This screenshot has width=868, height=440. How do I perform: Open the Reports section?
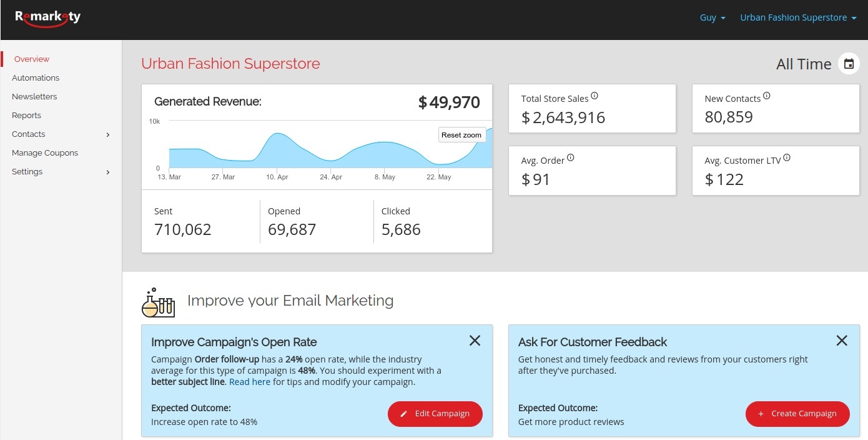tap(26, 115)
